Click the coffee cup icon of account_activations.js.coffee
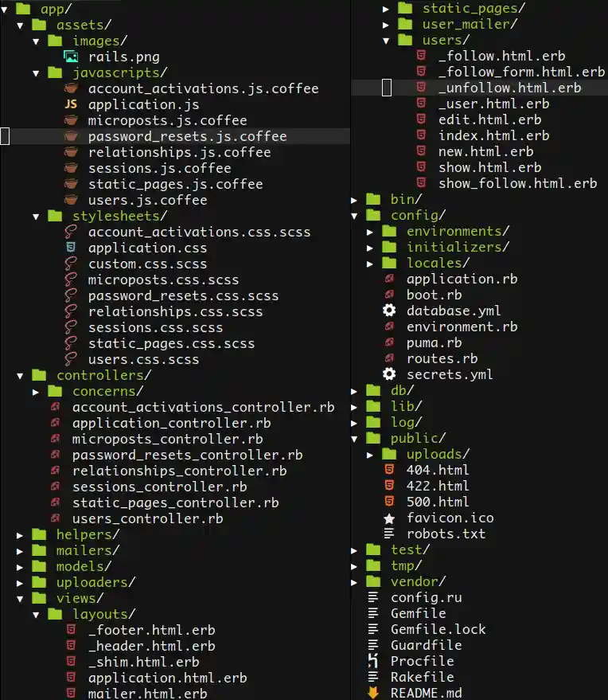This screenshot has width=608, height=700. tap(71, 88)
